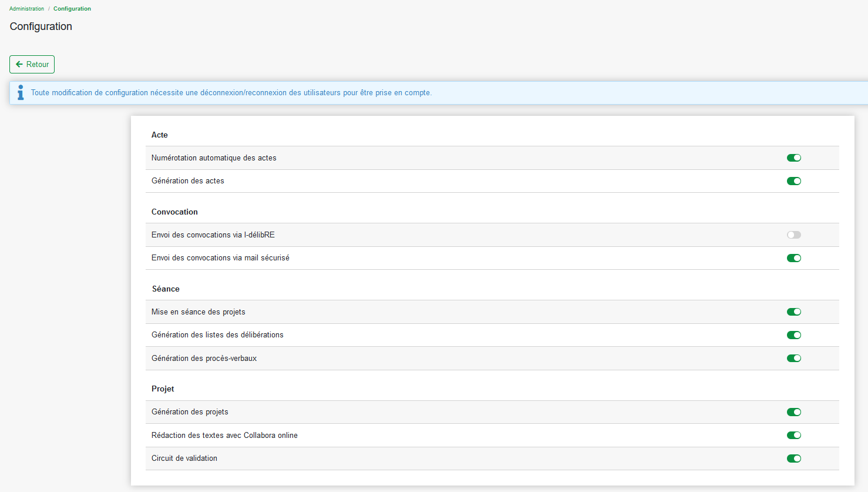Turn off Circuit de validation toggle
This screenshot has height=492, width=868.
[x=793, y=458]
